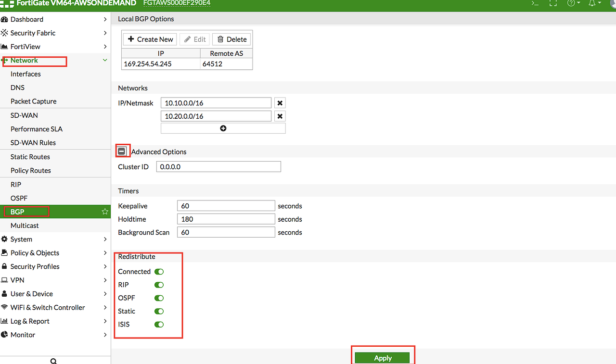Open the CLI console icon in header
The image size is (616, 364).
[x=535, y=3]
